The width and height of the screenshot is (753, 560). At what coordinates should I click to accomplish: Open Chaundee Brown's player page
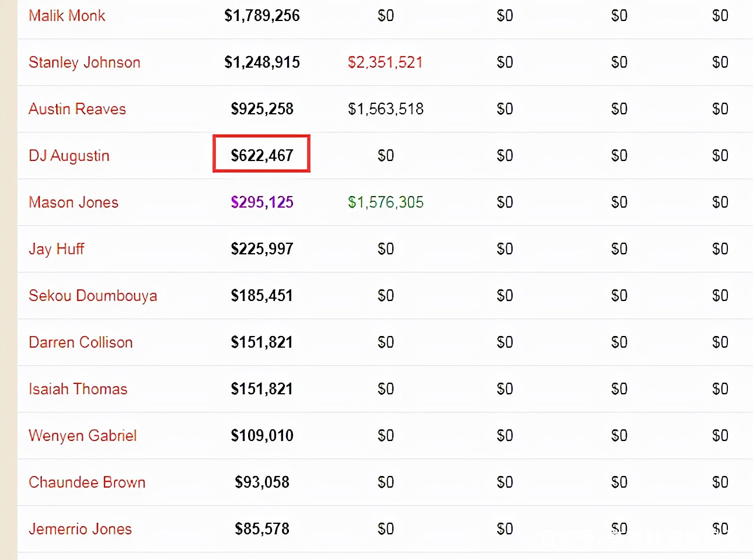tap(87, 482)
